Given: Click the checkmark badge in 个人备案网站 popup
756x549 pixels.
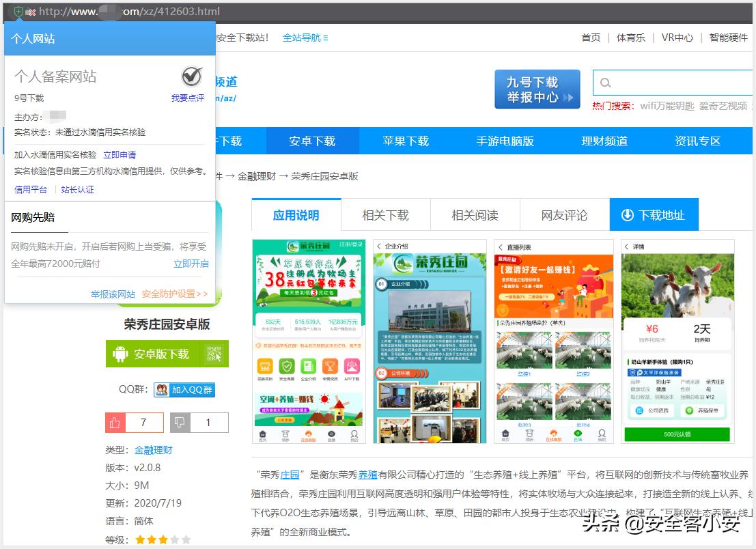Looking at the screenshot, I should point(191,75).
